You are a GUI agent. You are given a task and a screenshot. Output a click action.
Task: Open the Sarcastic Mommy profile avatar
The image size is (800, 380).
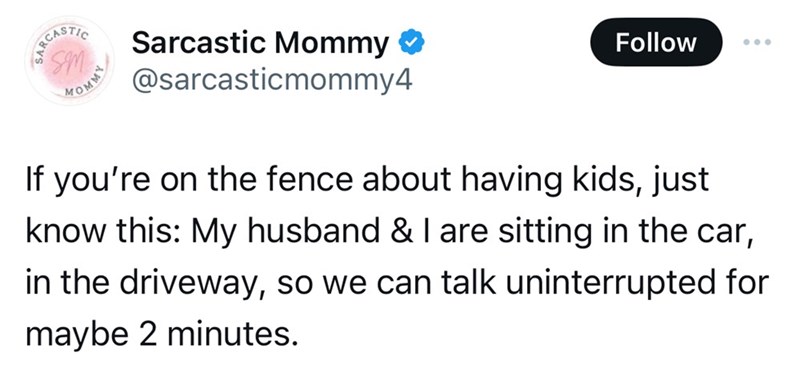pos(69,60)
